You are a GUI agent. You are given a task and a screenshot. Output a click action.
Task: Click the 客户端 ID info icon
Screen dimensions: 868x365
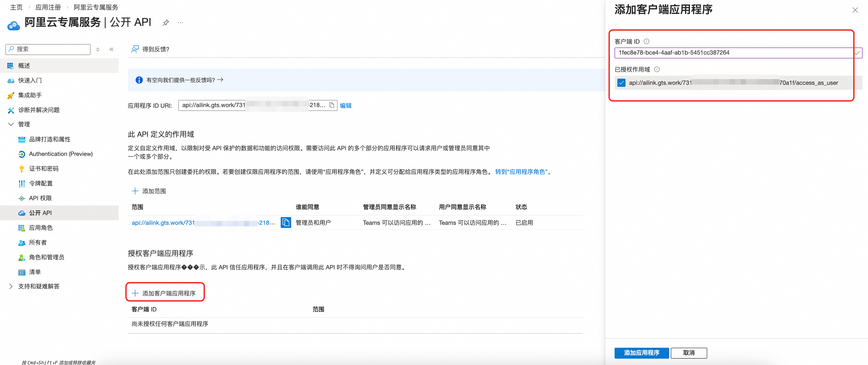pos(646,41)
